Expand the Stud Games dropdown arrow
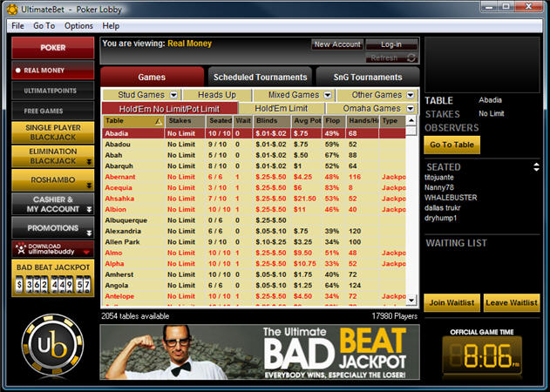The width and height of the screenshot is (550, 392). [x=173, y=95]
